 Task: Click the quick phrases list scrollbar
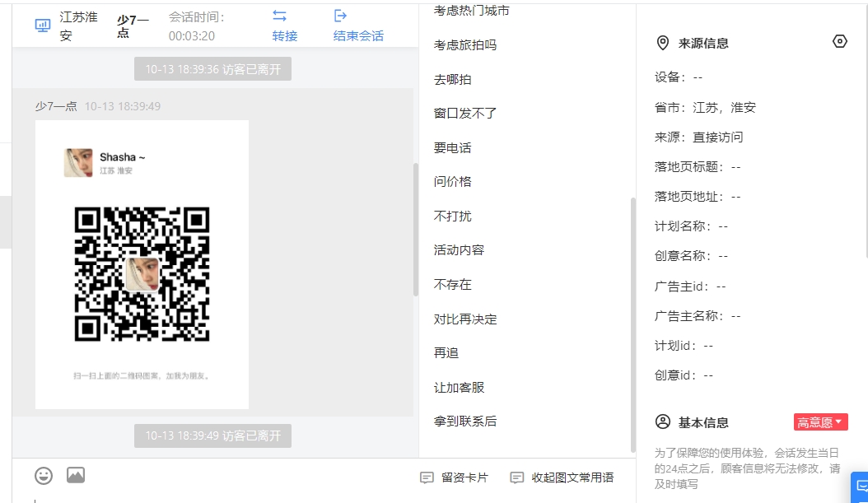[632, 325]
